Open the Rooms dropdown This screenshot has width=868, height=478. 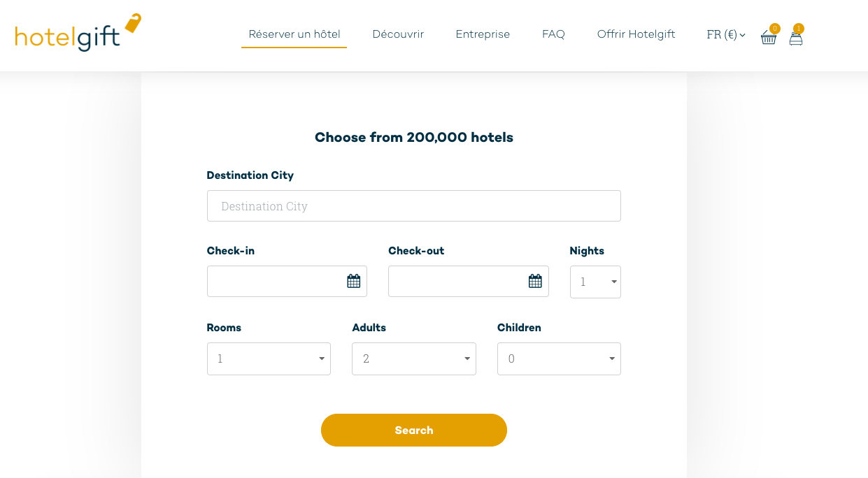point(269,358)
